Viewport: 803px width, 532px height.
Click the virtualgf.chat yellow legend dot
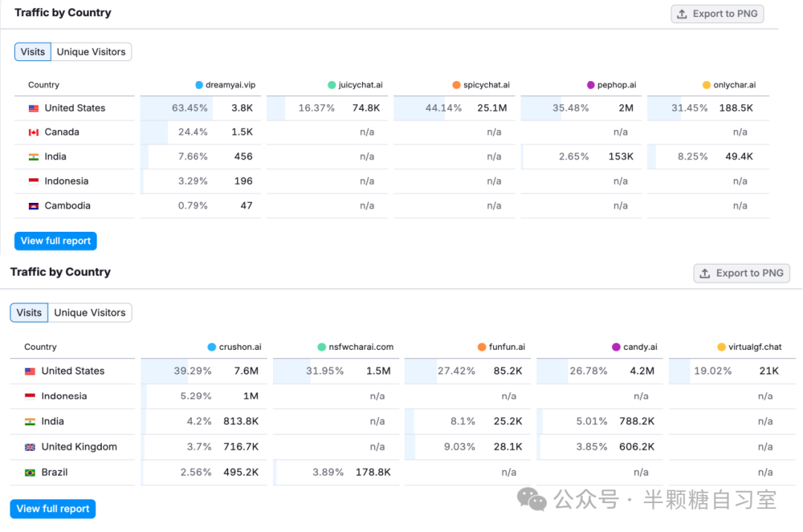tap(721, 347)
